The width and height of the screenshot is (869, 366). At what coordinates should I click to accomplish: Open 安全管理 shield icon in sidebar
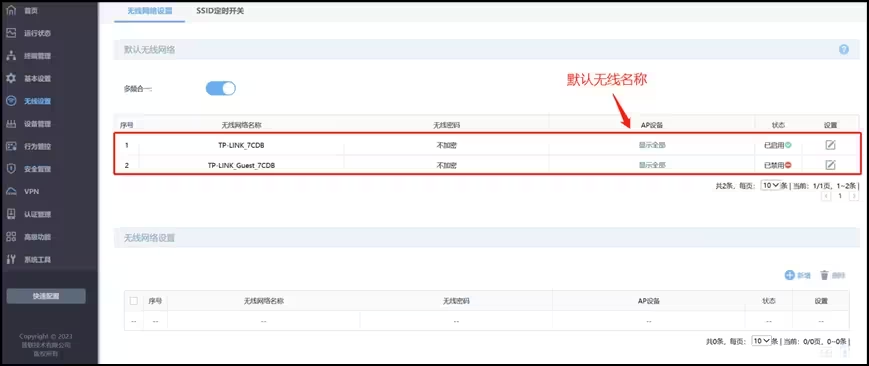(11, 169)
